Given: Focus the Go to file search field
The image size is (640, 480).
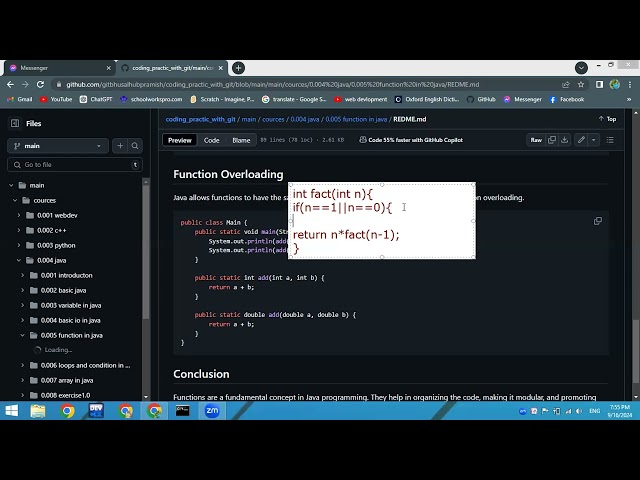Looking at the screenshot, I should [x=75, y=164].
